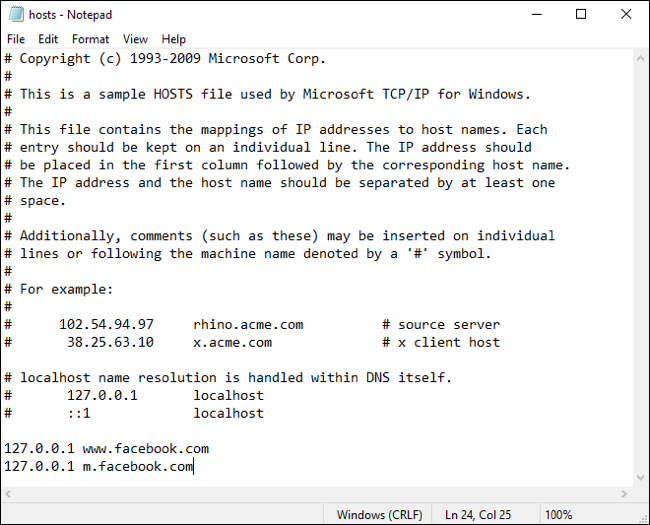Click on the www.facebook.com entry text
Viewport: 650px width, 525px height.
click(x=145, y=448)
